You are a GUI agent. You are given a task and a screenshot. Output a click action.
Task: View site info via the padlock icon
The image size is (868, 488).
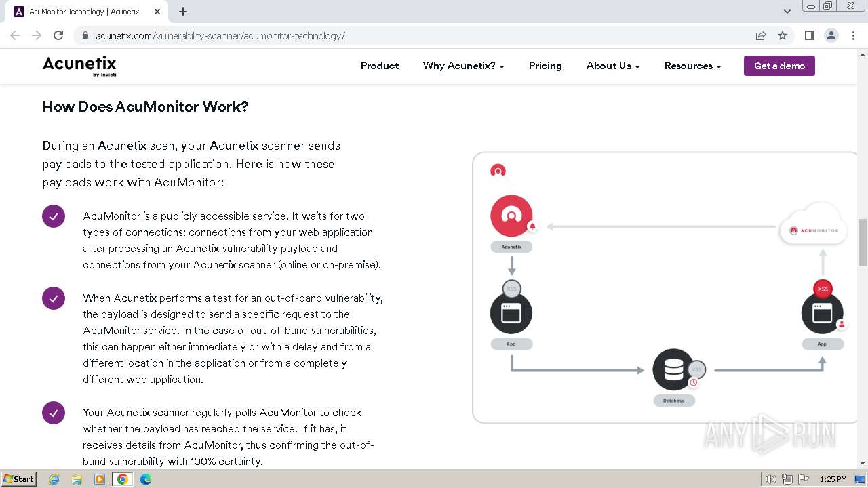pos(85,35)
